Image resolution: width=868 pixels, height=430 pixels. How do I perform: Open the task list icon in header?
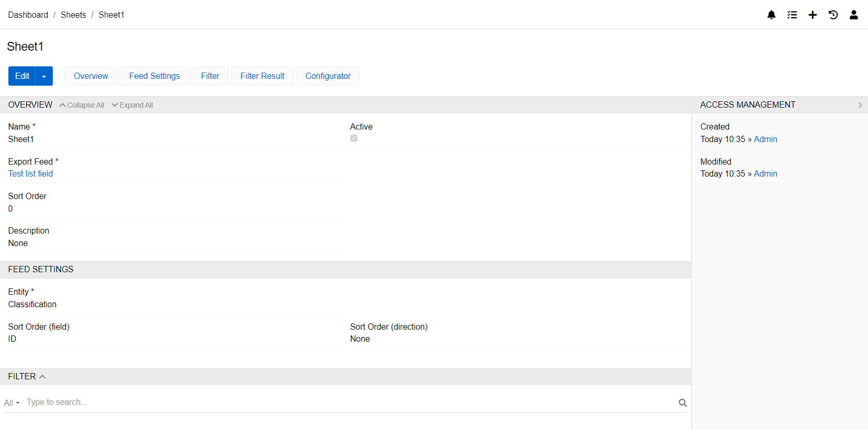pos(792,15)
